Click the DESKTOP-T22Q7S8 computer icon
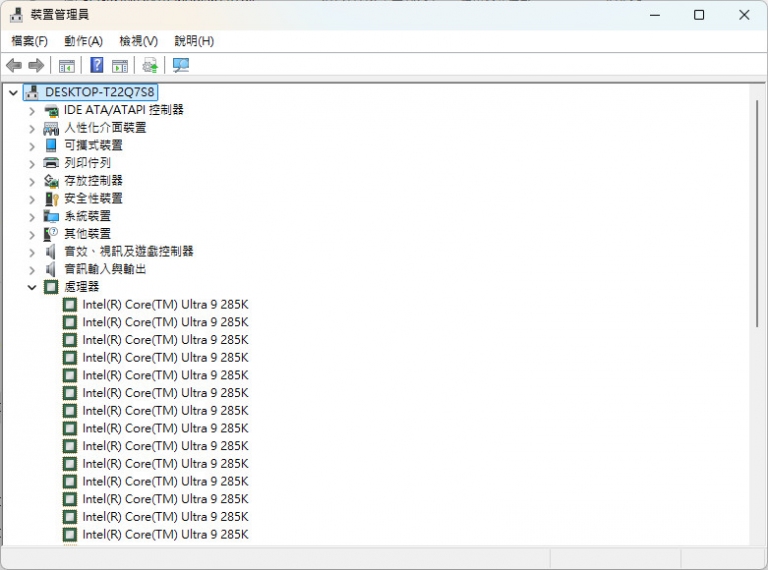 (x=32, y=92)
